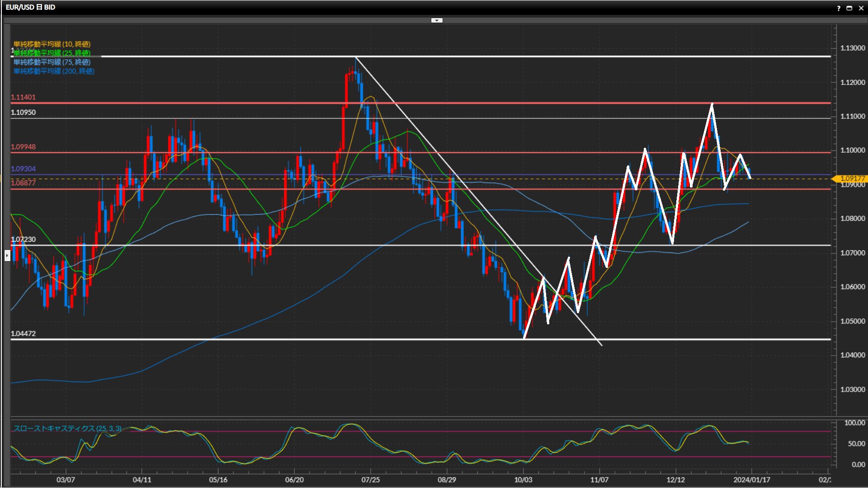Select the 25-period moving average label

[x=52, y=53]
